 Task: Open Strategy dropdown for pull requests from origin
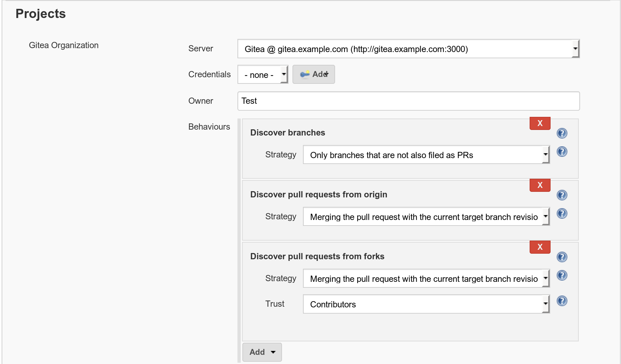(426, 217)
